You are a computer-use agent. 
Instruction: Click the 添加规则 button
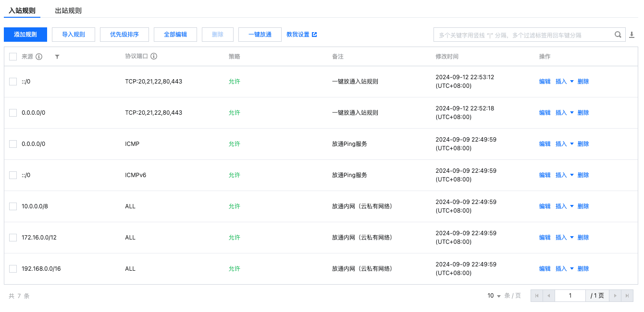click(x=25, y=34)
